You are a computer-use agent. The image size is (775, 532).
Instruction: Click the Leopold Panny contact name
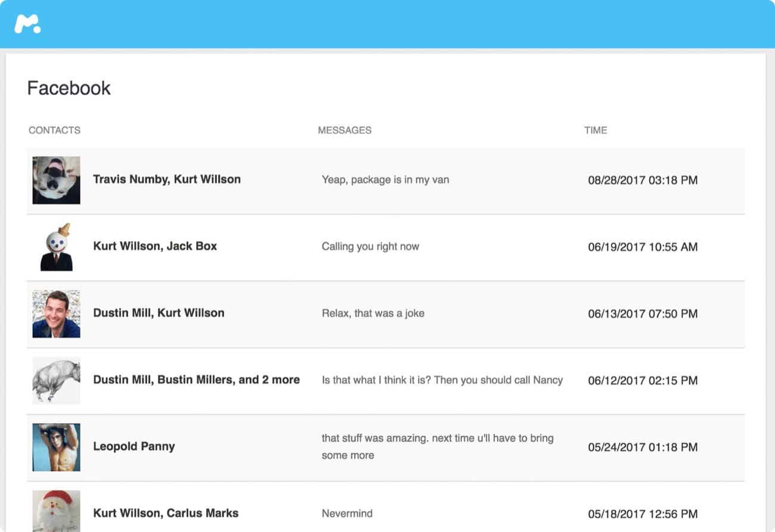click(x=134, y=446)
